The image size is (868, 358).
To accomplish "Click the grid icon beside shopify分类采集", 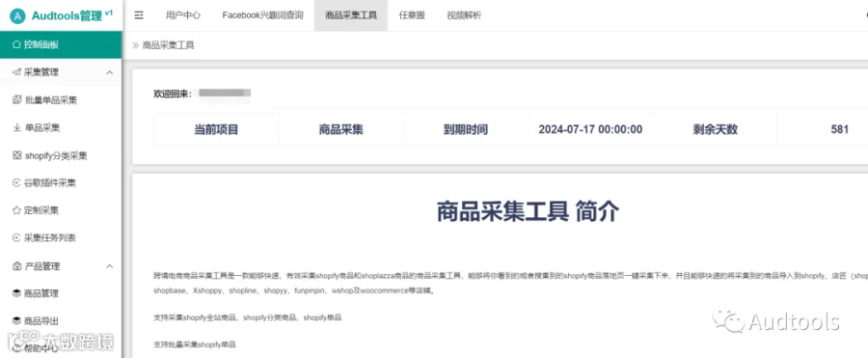I will [16, 155].
